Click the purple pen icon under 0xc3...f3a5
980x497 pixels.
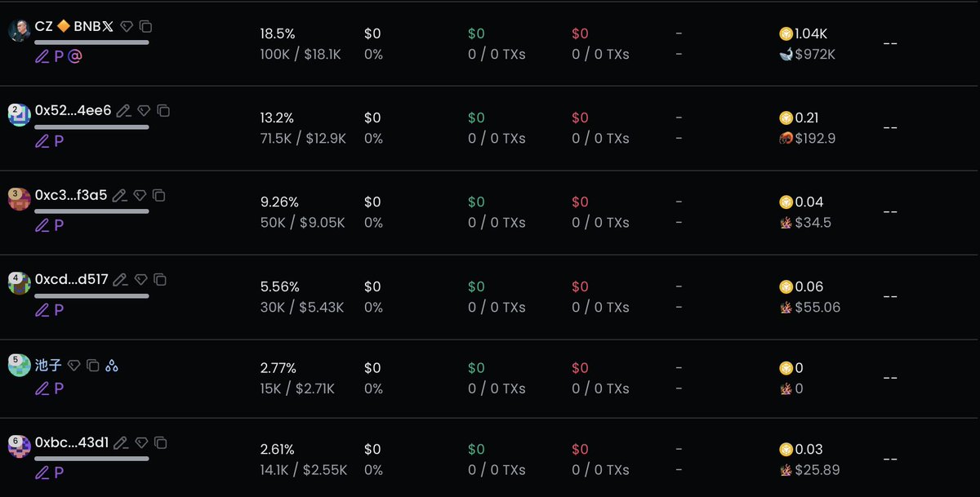[x=42, y=225]
